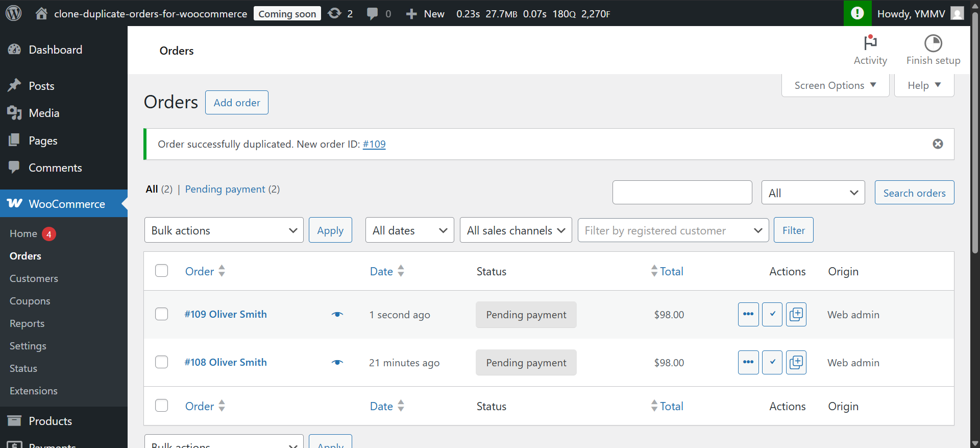Click the Search orders button
Screen dimensions: 980x448
[x=914, y=193]
